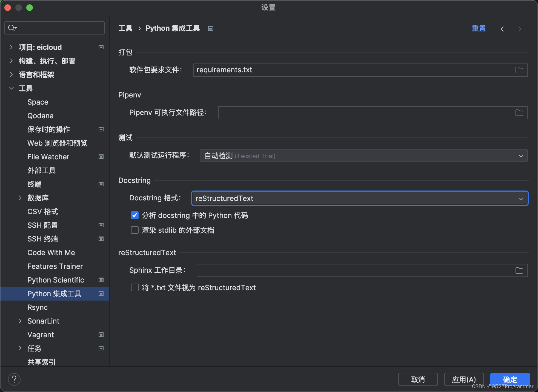This screenshot has height=392, width=538.
Task: Select Python Scientific in sidebar
Action: [x=56, y=280]
